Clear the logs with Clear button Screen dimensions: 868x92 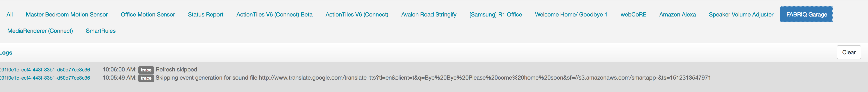848,52
